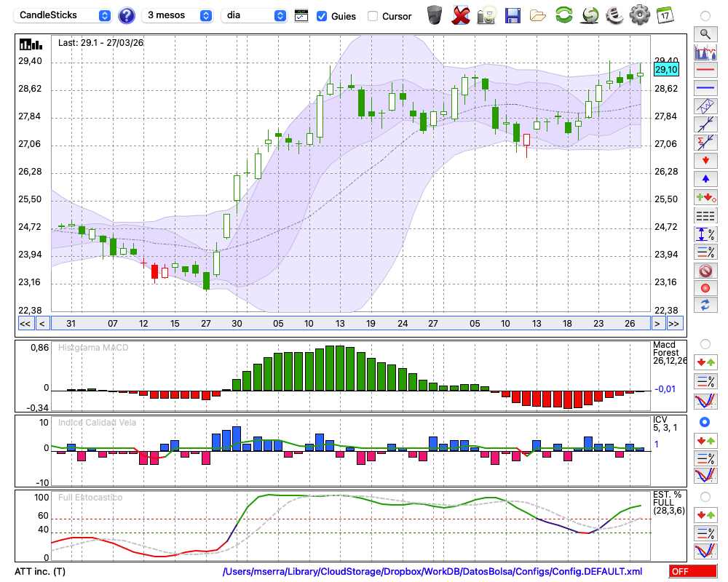Expand the 'dia' interval dropdown

click(254, 15)
